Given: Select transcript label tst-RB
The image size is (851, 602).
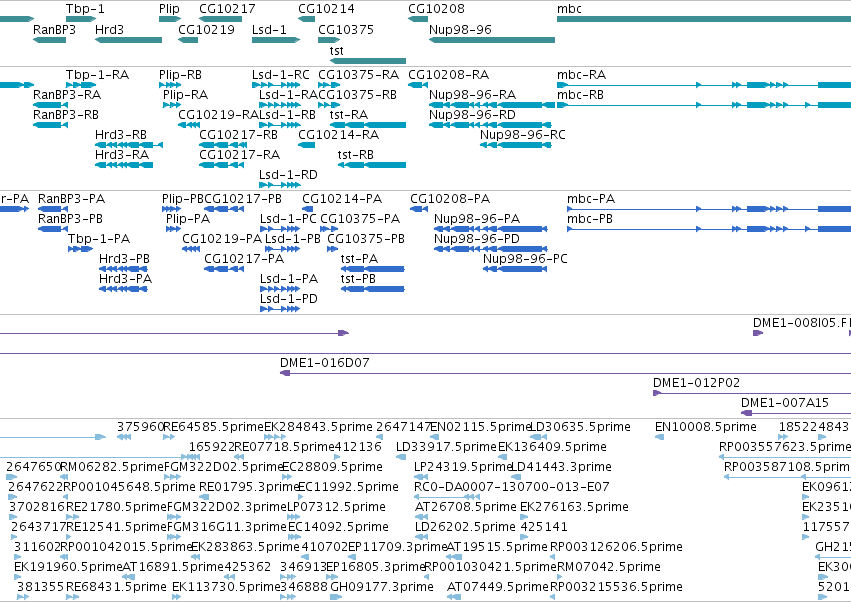Looking at the screenshot, I should tap(355, 155).
